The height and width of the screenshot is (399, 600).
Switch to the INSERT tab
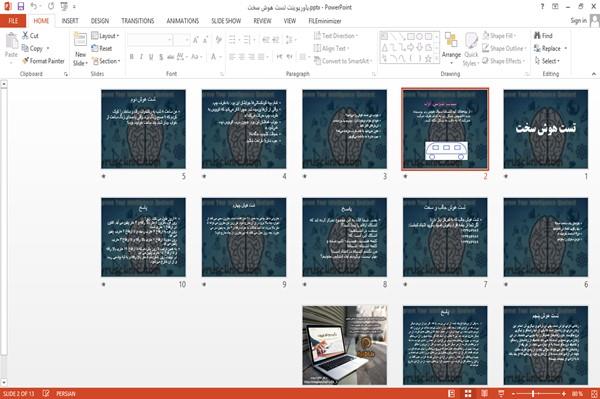70,21
